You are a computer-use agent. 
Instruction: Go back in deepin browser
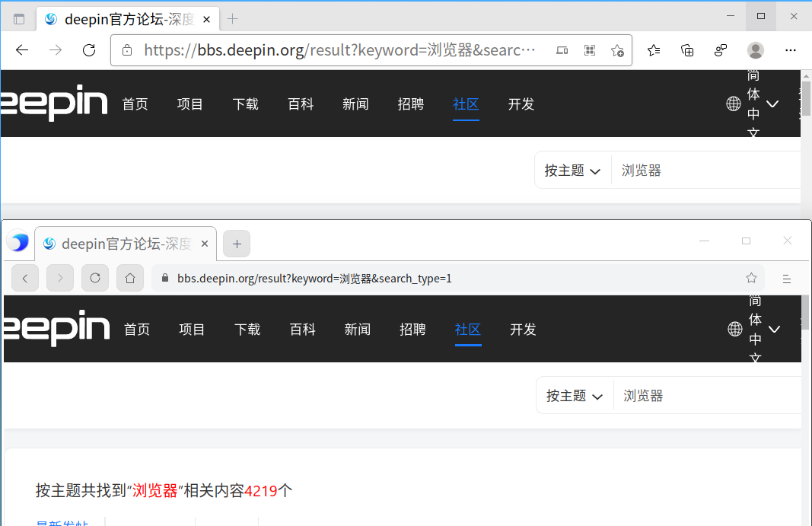coord(25,279)
